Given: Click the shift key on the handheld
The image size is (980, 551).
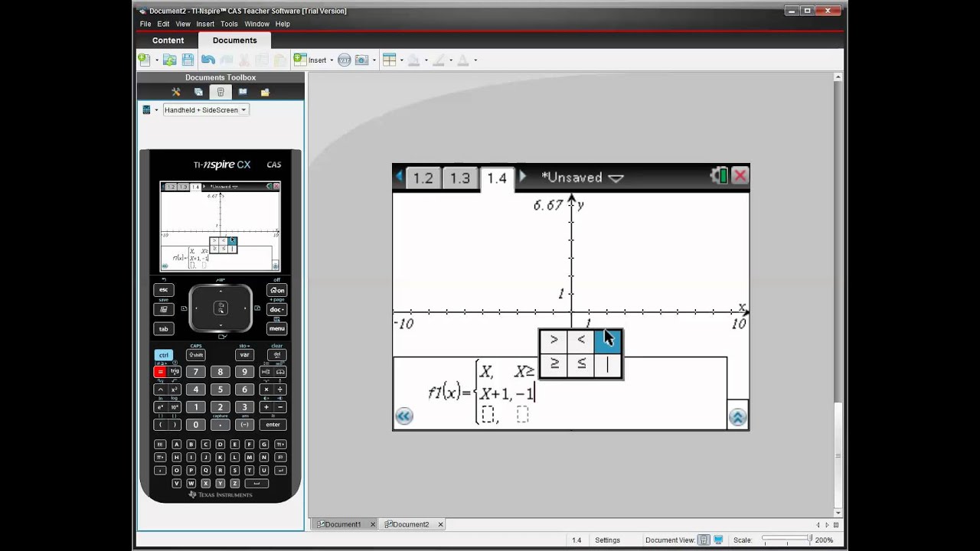Looking at the screenshot, I should coord(196,355).
